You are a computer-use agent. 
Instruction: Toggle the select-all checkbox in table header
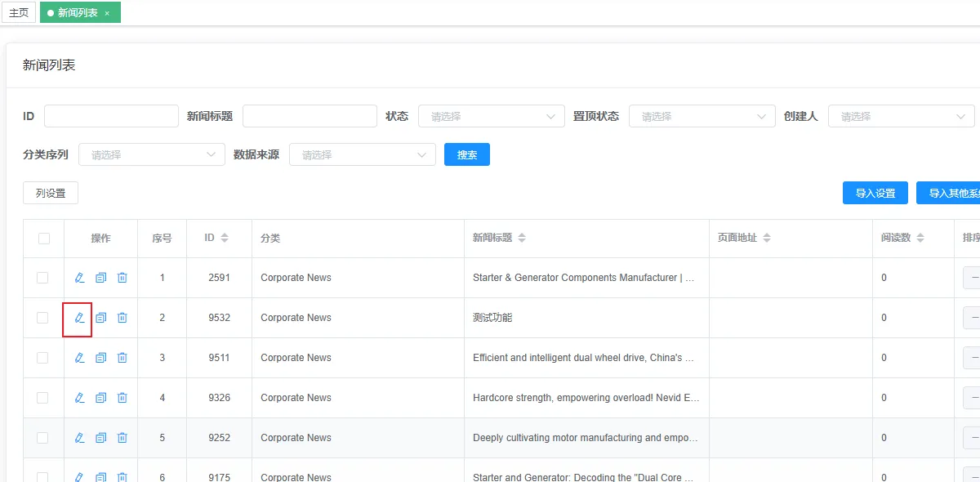43,239
